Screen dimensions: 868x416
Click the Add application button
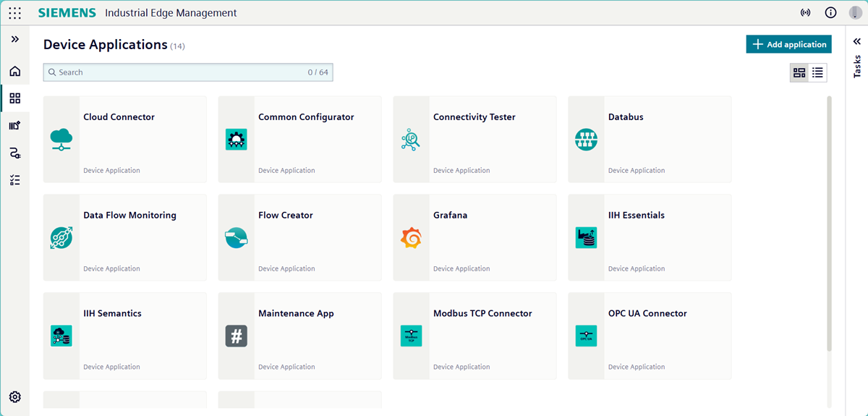click(x=789, y=44)
